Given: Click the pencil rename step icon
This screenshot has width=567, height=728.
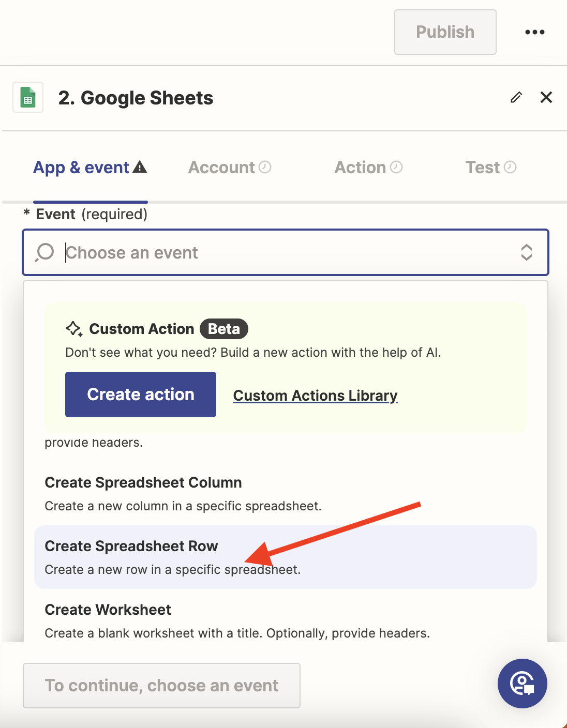Looking at the screenshot, I should pos(516,97).
